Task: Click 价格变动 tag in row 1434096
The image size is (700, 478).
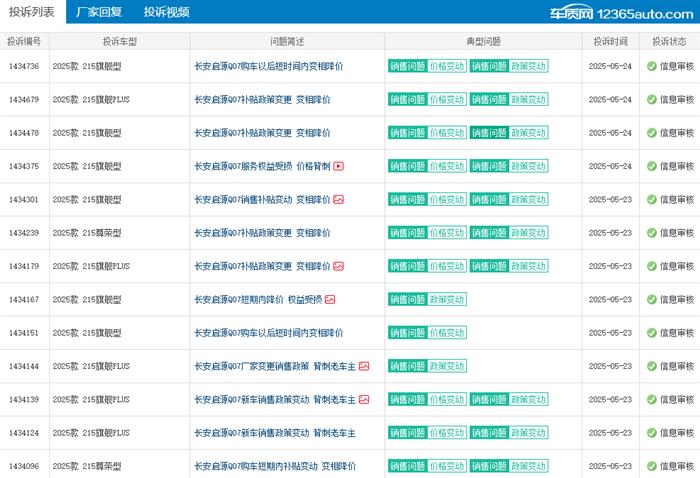Action: tap(447, 466)
